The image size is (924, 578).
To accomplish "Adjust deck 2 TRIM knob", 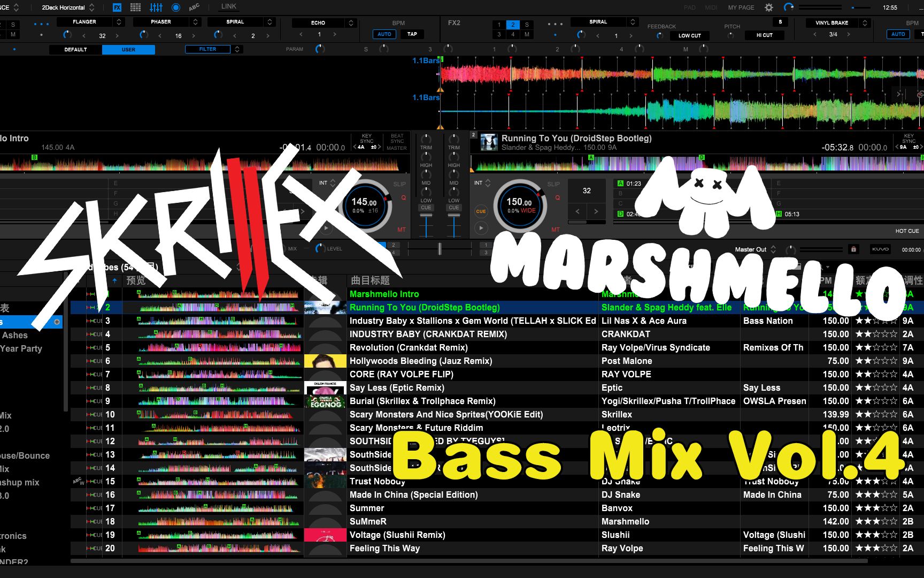I will tap(453, 139).
